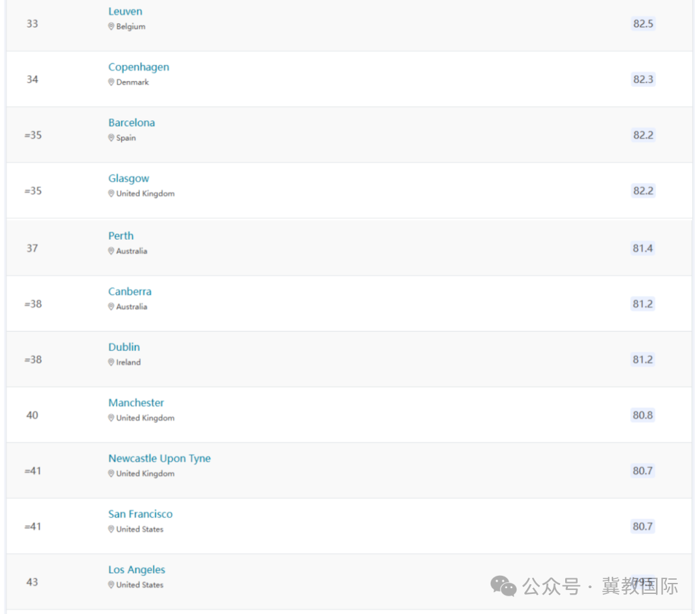Open the San Francisco city link

[x=140, y=514]
